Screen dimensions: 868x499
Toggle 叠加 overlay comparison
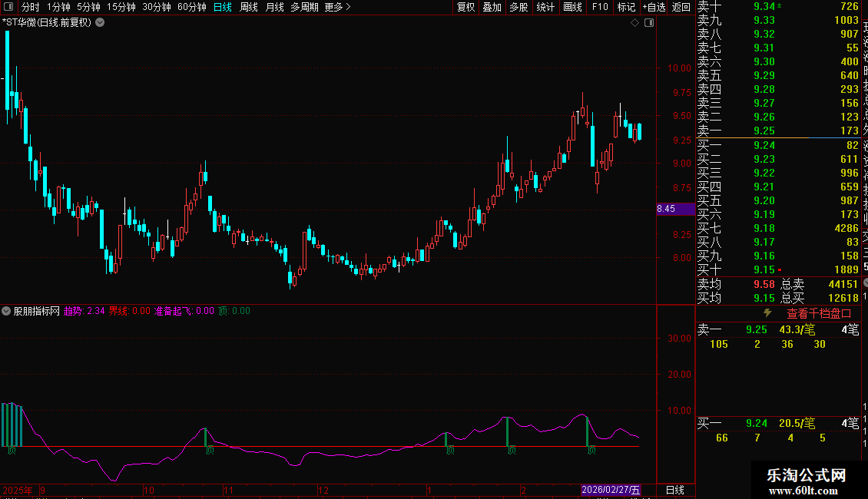pyautogui.click(x=492, y=7)
